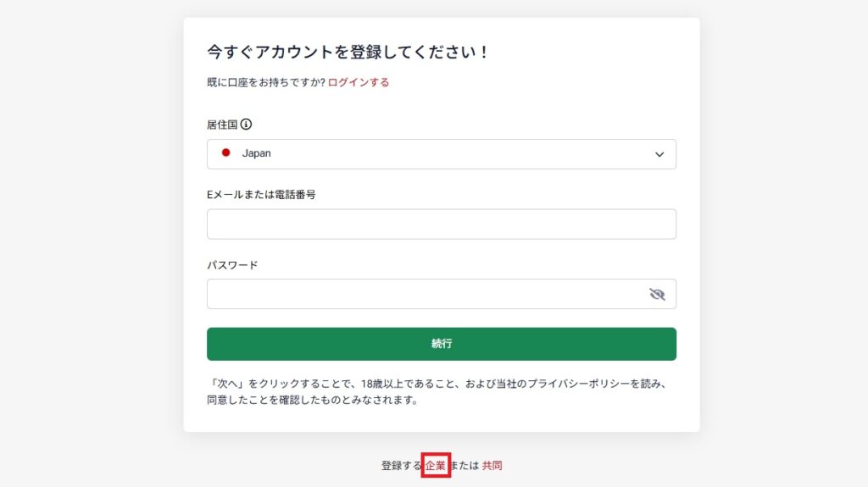Open the 企業 registration link
The height and width of the screenshot is (487, 868).
pyautogui.click(x=436, y=465)
